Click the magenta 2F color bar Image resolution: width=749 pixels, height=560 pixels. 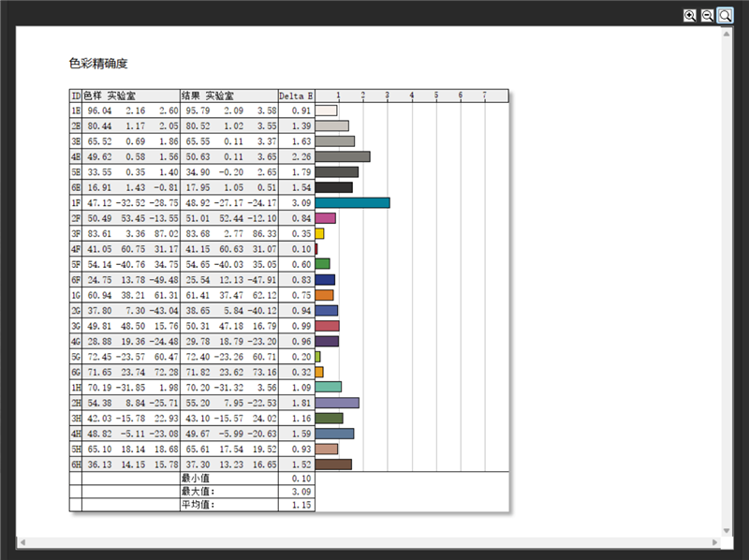325,218
